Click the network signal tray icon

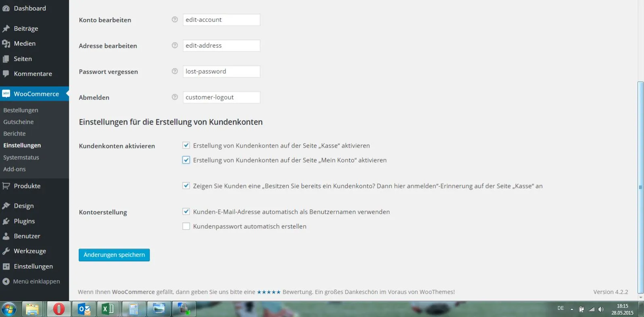(x=591, y=309)
